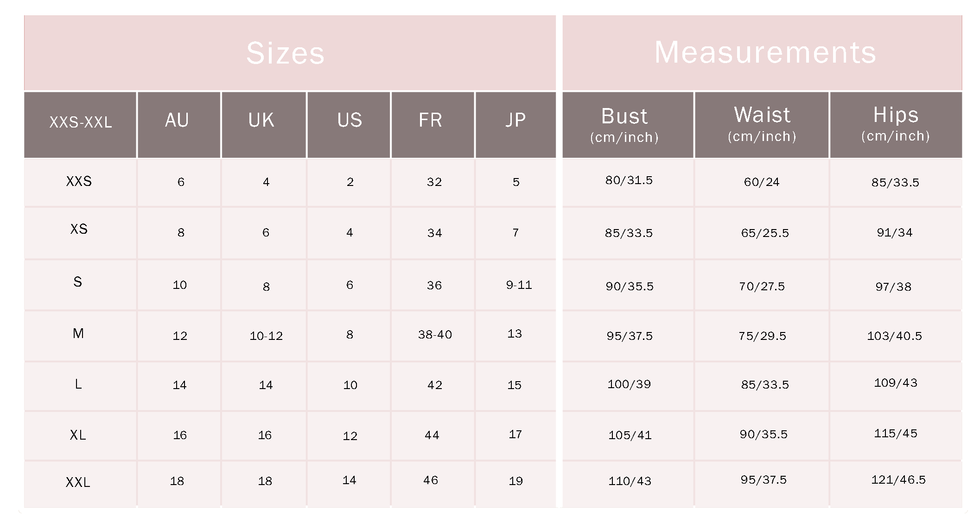Click the Hips (cm/inch) header
The image size is (980, 524).
coord(896,125)
